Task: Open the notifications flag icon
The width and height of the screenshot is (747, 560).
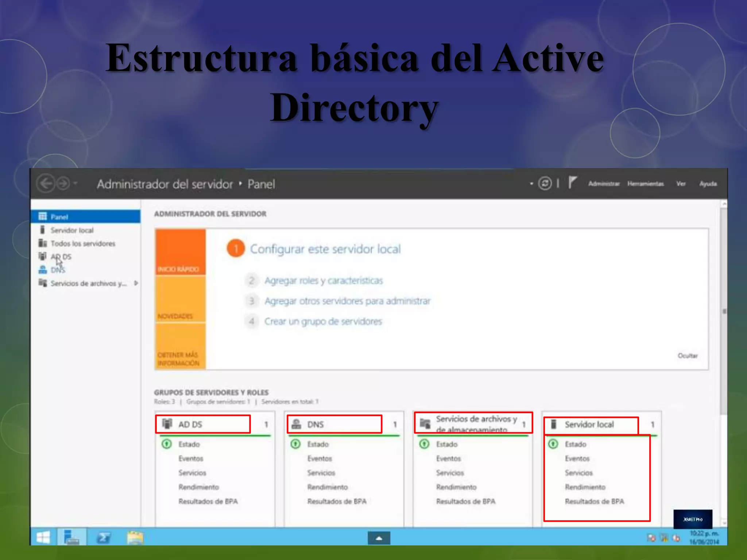Action: (x=572, y=182)
